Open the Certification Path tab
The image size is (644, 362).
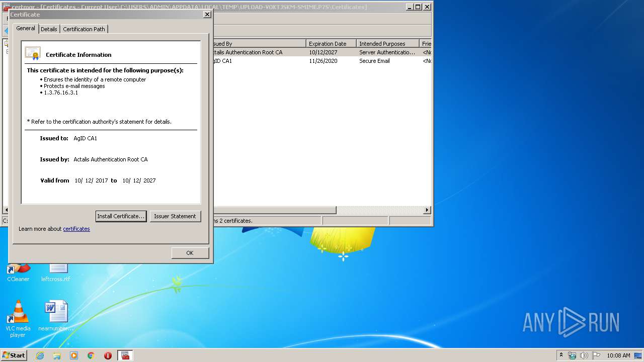coord(84,29)
